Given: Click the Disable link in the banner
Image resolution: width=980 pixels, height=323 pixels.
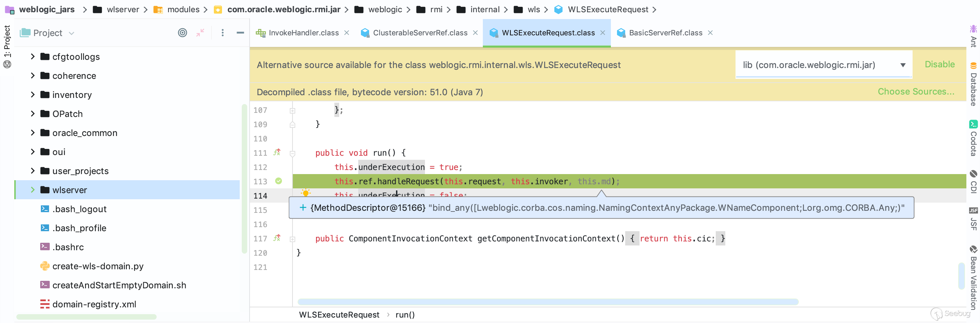Looking at the screenshot, I should click(x=939, y=64).
